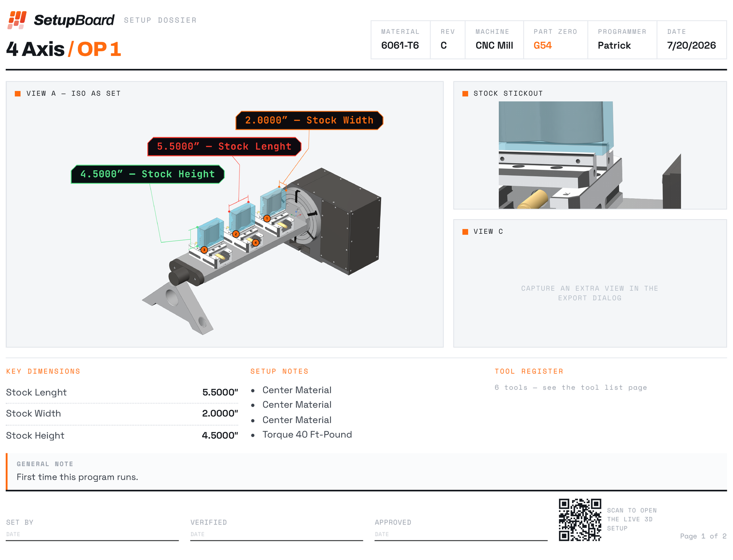Image resolution: width=733 pixels, height=560 pixels.
Task: Select the 5.5000" Stock Lenght callout
Action: click(x=224, y=147)
